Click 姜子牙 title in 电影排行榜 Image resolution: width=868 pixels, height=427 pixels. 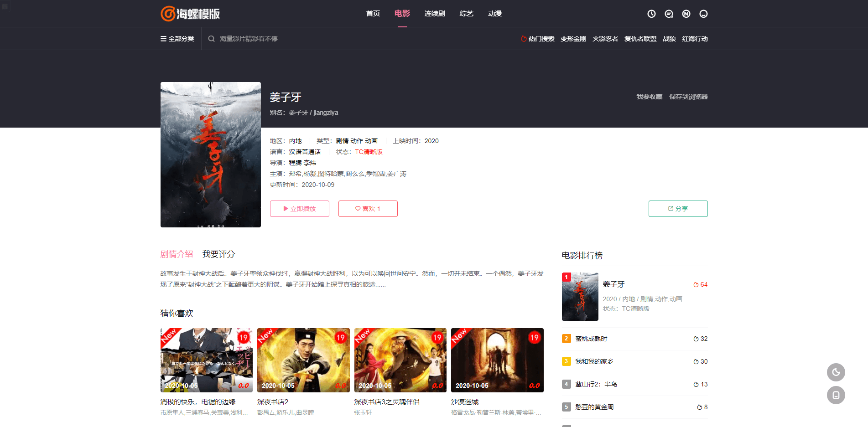tap(613, 284)
